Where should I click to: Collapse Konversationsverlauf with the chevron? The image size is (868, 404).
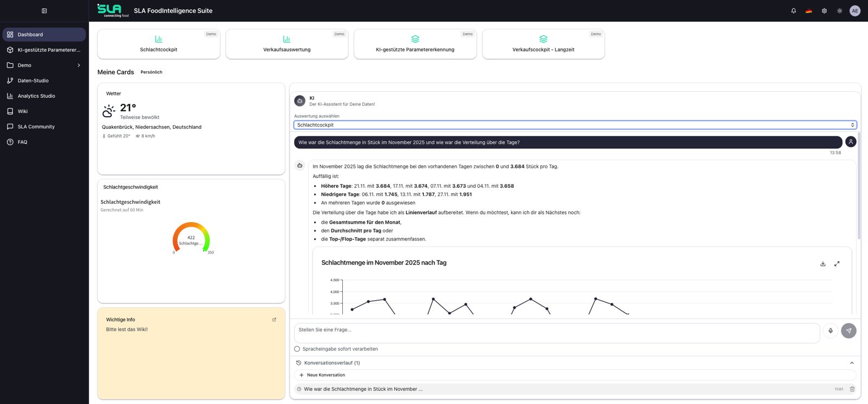(x=852, y=363)
